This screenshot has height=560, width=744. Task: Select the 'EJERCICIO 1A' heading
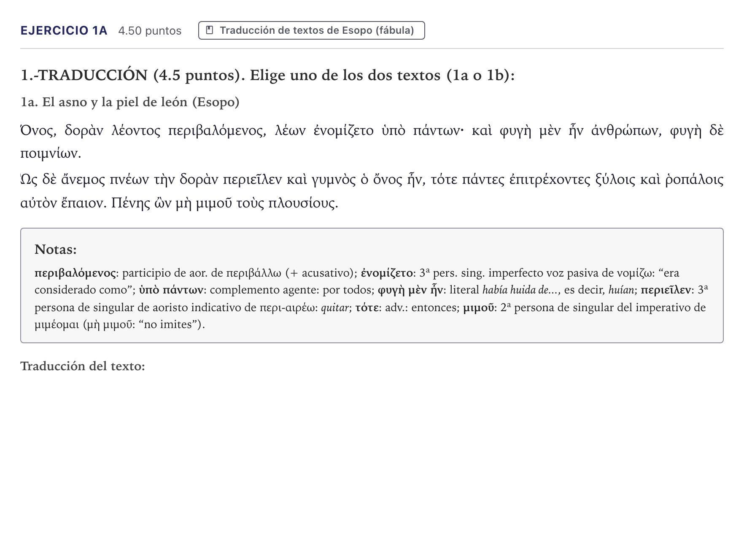point(64,30)
